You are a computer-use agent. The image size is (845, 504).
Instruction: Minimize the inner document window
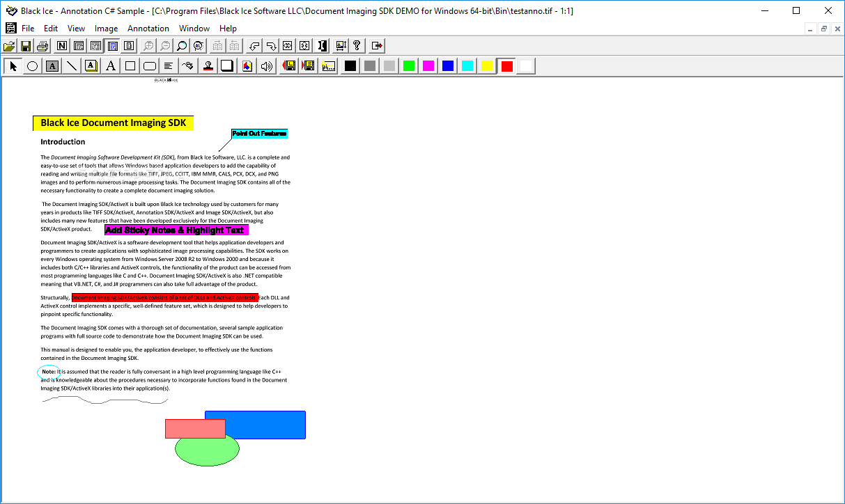click(x=811, y=29)
